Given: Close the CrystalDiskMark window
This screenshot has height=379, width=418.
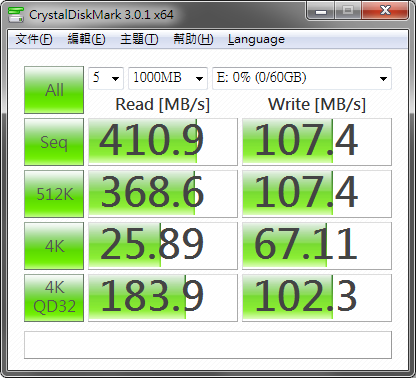Looking at the screenshot, I should tap(385, 11).
